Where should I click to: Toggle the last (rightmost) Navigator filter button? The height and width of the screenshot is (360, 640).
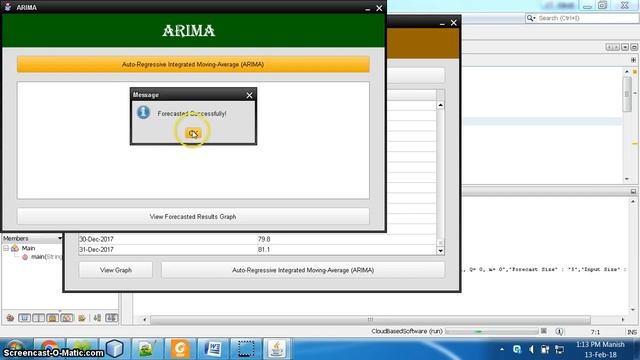pos(111,318)
